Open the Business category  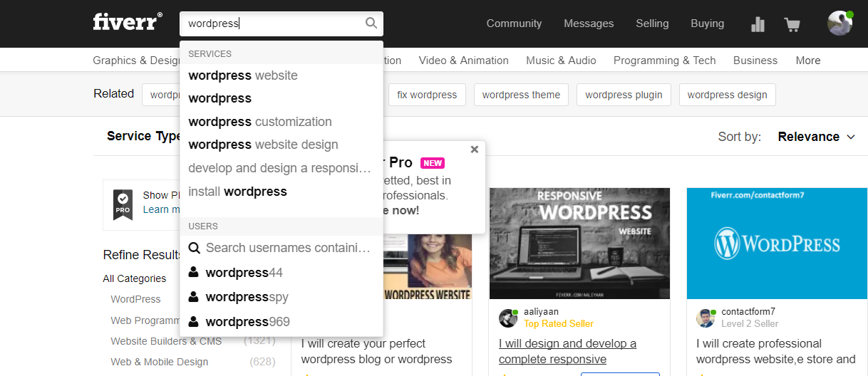(755, 61)
